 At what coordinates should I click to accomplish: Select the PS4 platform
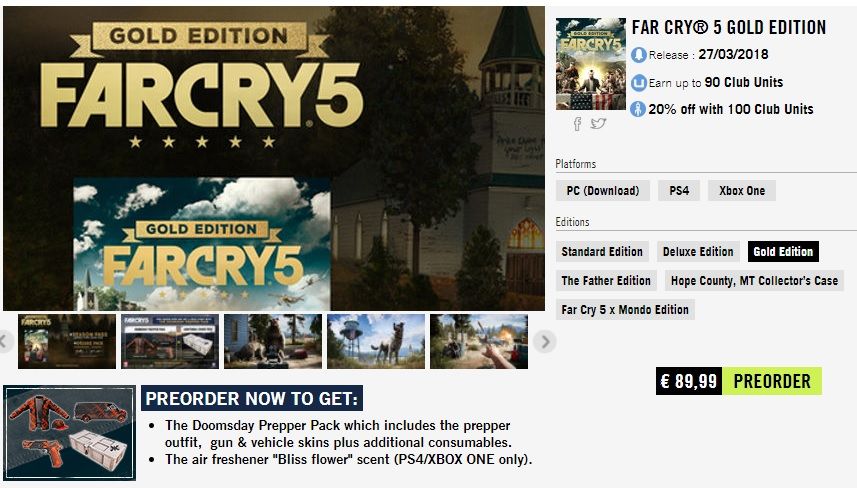(x=679, y=191)
